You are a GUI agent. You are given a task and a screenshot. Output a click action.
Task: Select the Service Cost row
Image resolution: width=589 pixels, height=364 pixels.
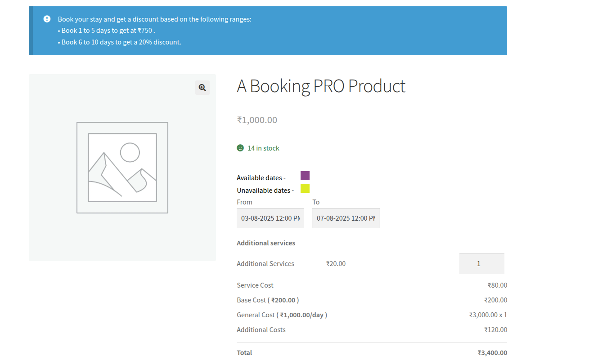(255, 285)
